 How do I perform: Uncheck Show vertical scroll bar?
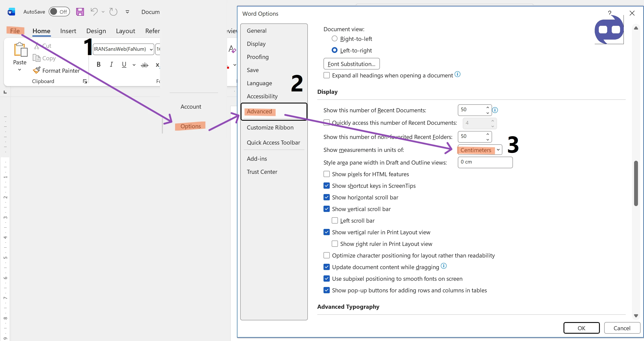(327, 209)
